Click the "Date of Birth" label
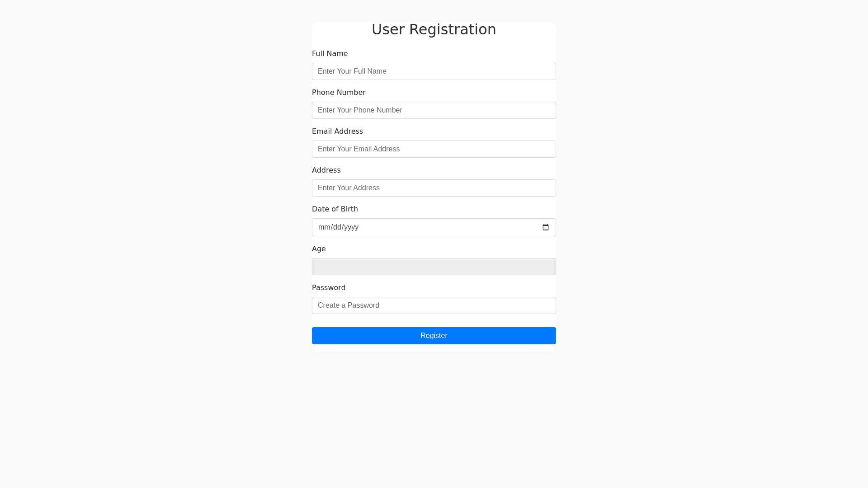The width and height of the screenshot is (868, 488). click(x=335, y=209)
